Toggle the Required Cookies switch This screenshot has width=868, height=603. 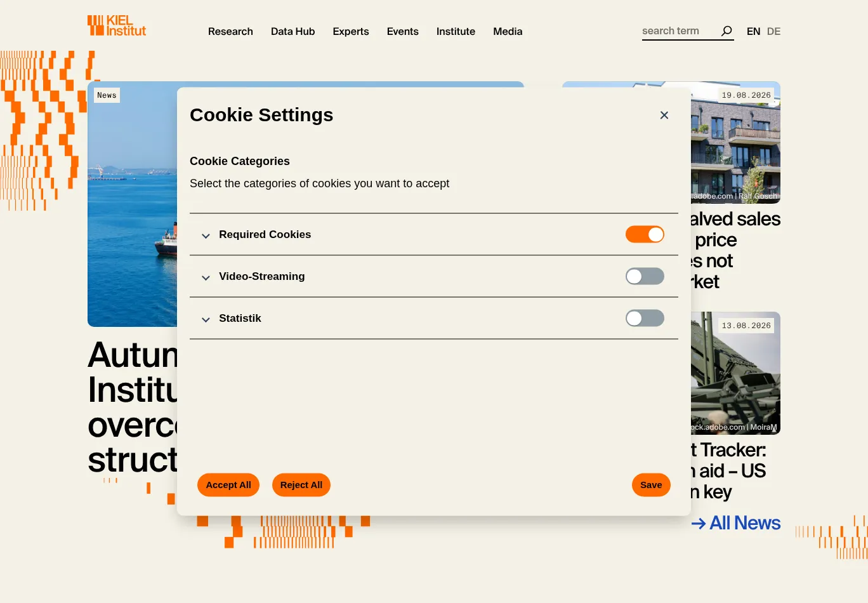click(x=645, y=234)
